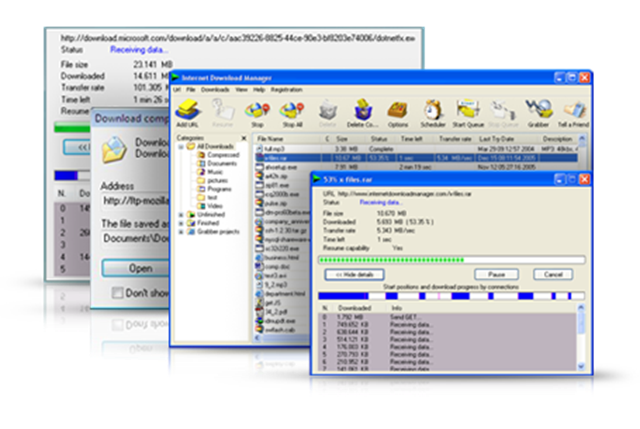The image size is (640, 429).
Task: Click the envelope icon in Download complete dialog
Action: (x=114, y=149)
